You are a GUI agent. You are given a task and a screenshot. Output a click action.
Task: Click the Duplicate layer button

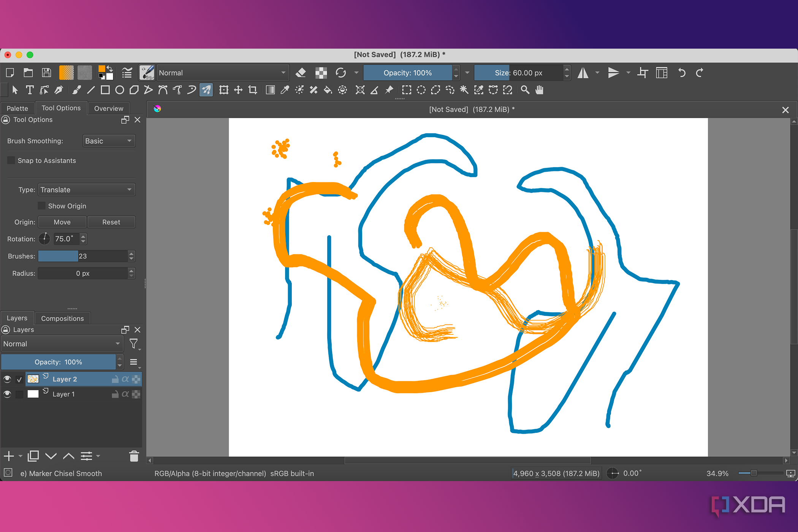click(x=33, y=456)
